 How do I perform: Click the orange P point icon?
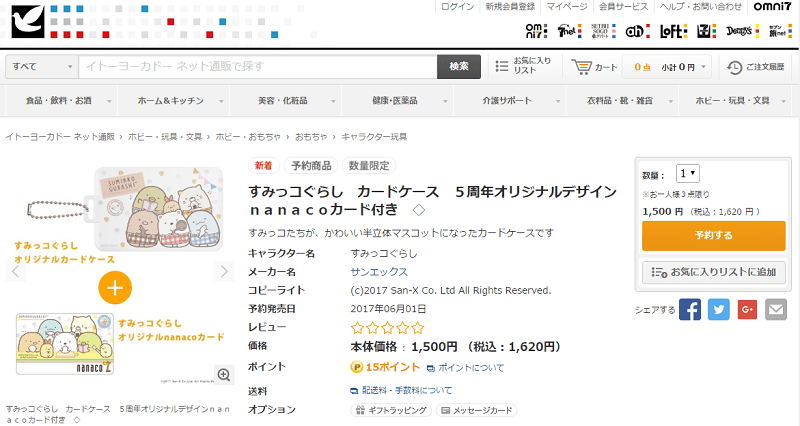tap(357, 367)
